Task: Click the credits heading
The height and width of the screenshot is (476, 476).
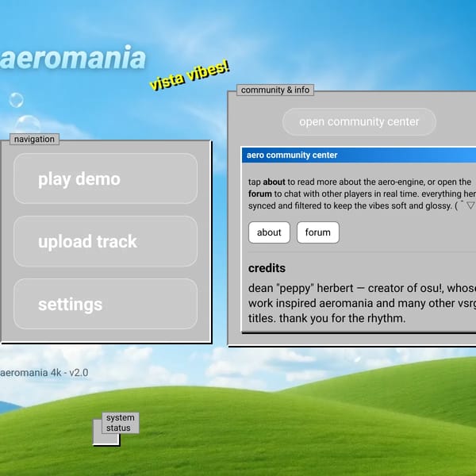Action: pos(267,268)
